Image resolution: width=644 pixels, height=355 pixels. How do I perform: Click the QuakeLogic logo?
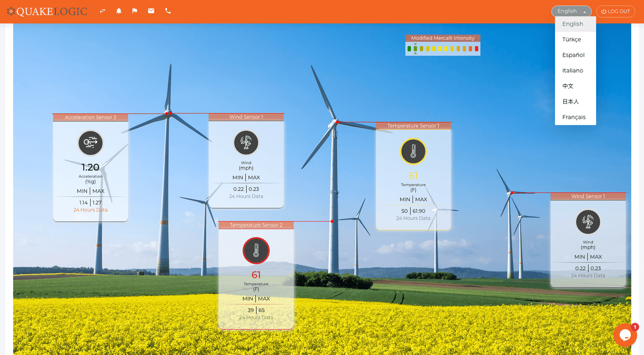[47, 11]
